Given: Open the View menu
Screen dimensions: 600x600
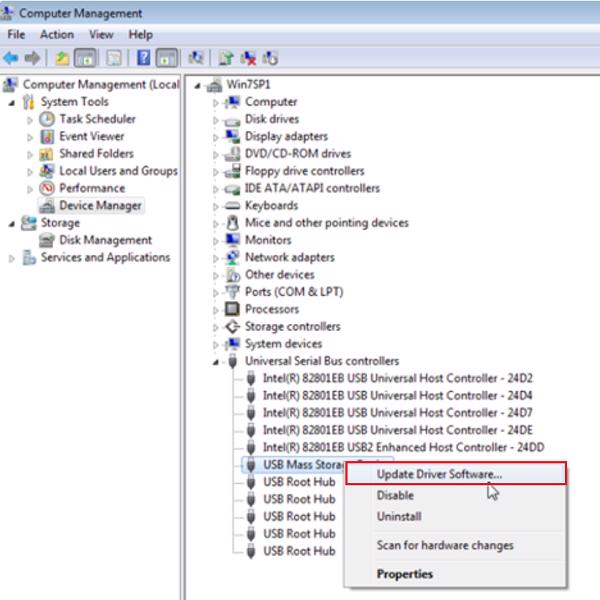Looking at the screenshot, I should (x=101, y=34).
